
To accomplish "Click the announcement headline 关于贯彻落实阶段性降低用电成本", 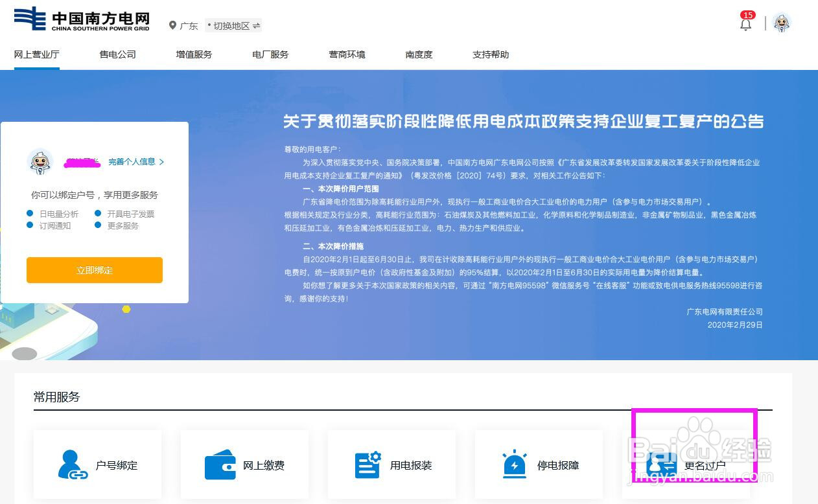I will tap(524, 121).
